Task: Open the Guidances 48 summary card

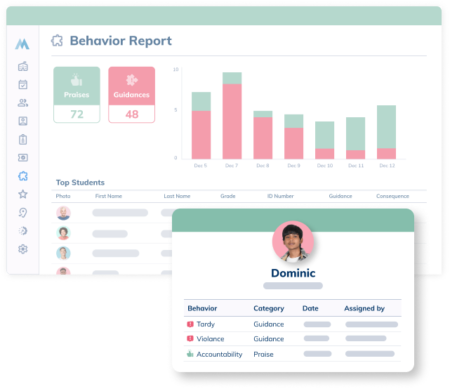Action: tap(132, 95)
